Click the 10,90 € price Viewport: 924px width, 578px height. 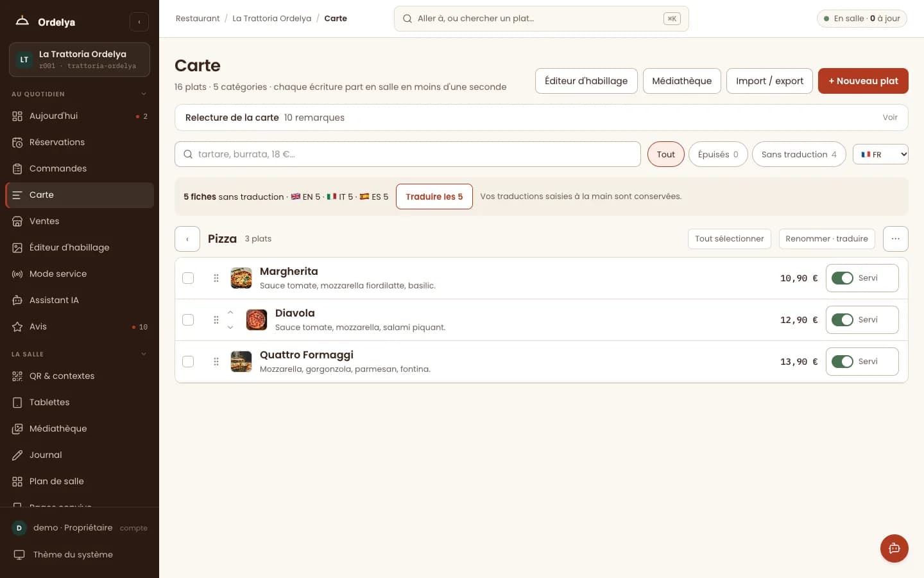click(799, 278)
